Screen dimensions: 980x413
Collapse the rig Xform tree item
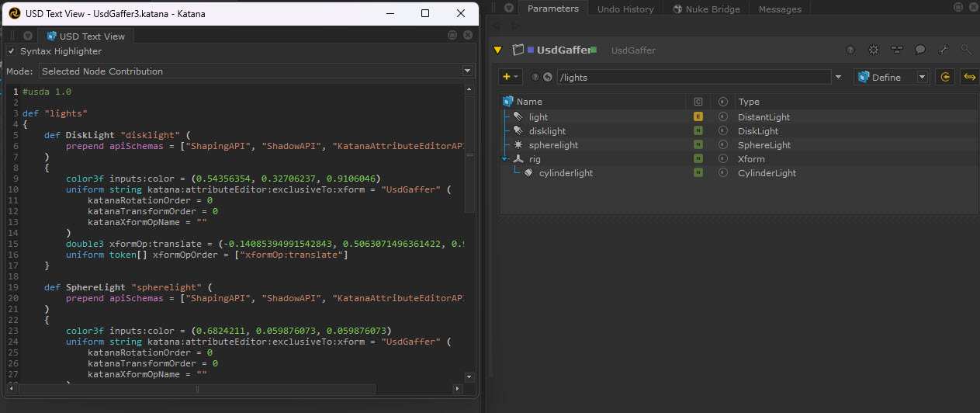506,159
